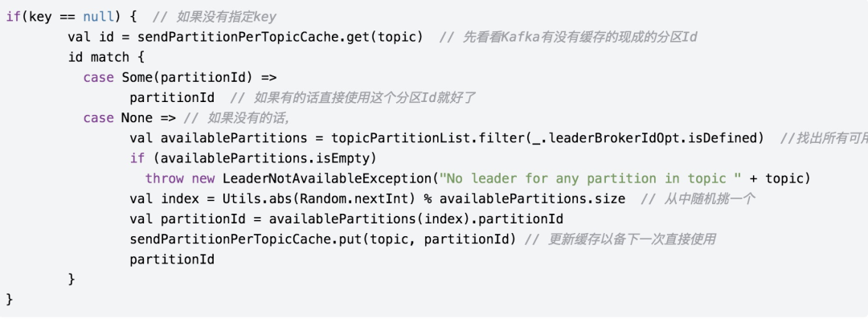Click LeaderNotAvailableException class name
868x319 pixels.
pyautogui.click(x=326, y=179)
